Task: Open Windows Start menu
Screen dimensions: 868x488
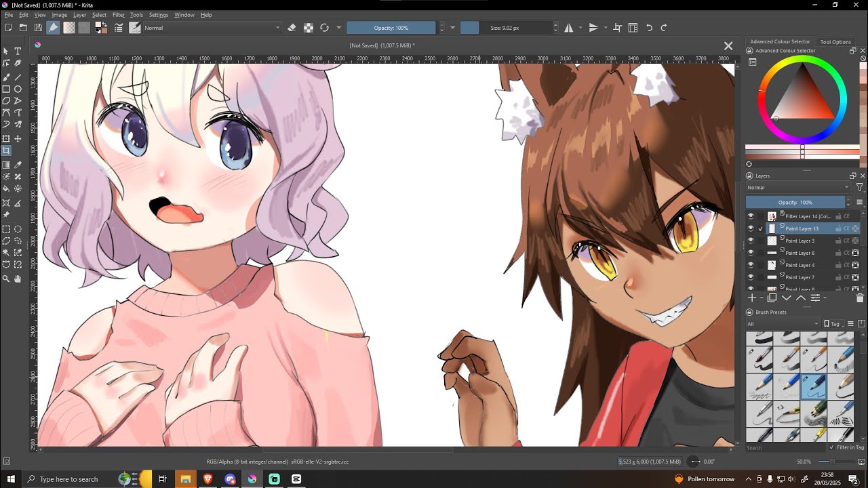Action: coord(11,479)
